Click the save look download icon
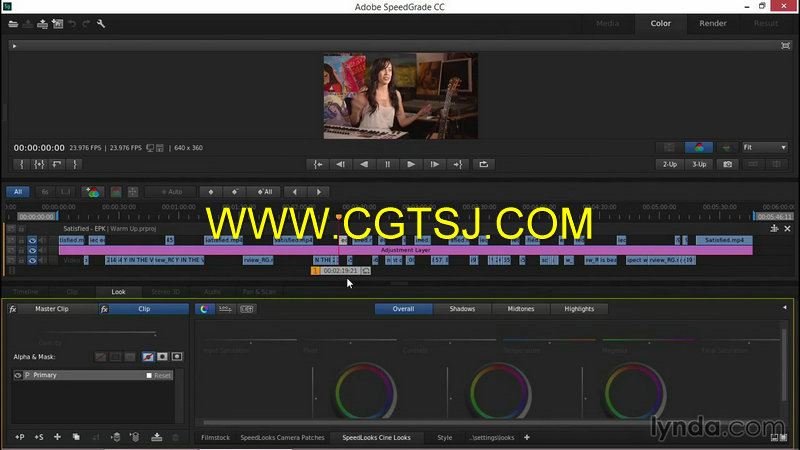The image size is (800, 450). coord(157,437)
